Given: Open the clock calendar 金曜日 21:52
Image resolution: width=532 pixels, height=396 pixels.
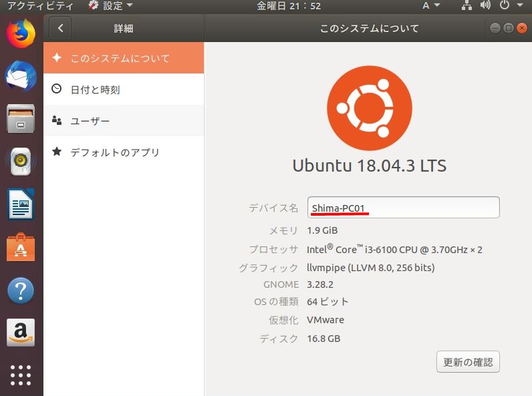Looking at the screenshot, I should (289, 6).
